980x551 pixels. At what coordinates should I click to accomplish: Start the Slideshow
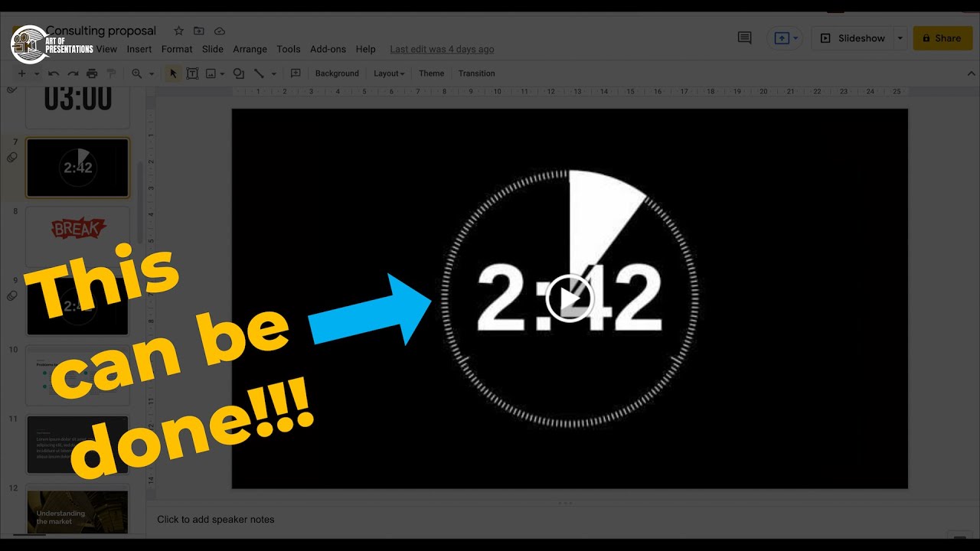point(853,38)
